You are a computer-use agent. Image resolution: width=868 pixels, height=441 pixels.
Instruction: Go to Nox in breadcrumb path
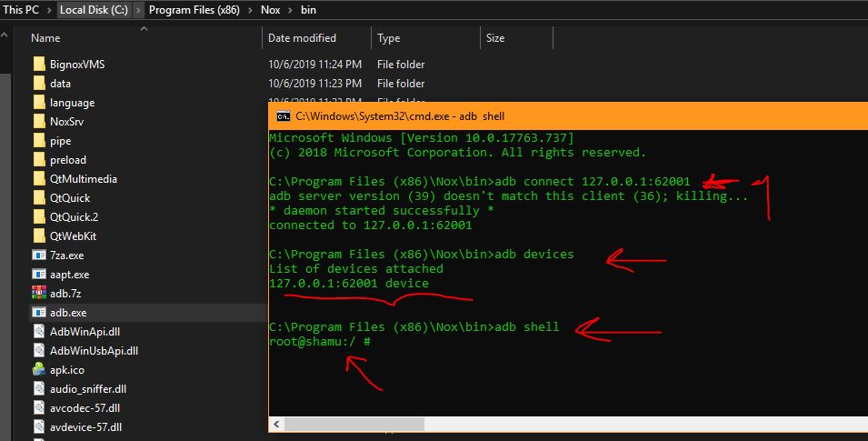pos(270,9)
